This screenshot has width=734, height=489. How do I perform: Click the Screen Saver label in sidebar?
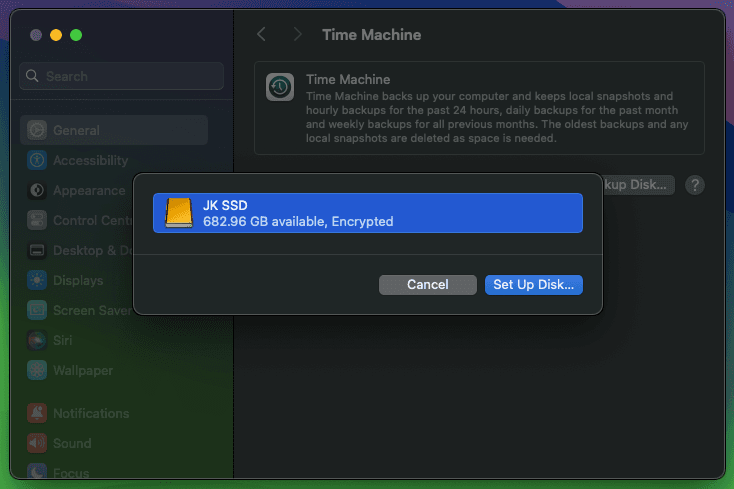pyautogui.click(x=93, y=310)
